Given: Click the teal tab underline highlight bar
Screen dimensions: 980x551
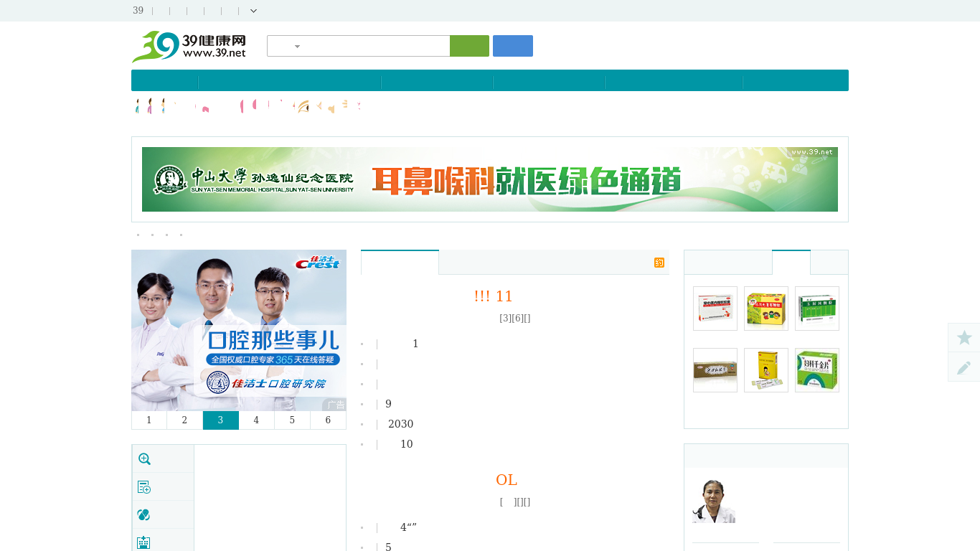Looking at the screenshot, I should (x=399, y=250).
